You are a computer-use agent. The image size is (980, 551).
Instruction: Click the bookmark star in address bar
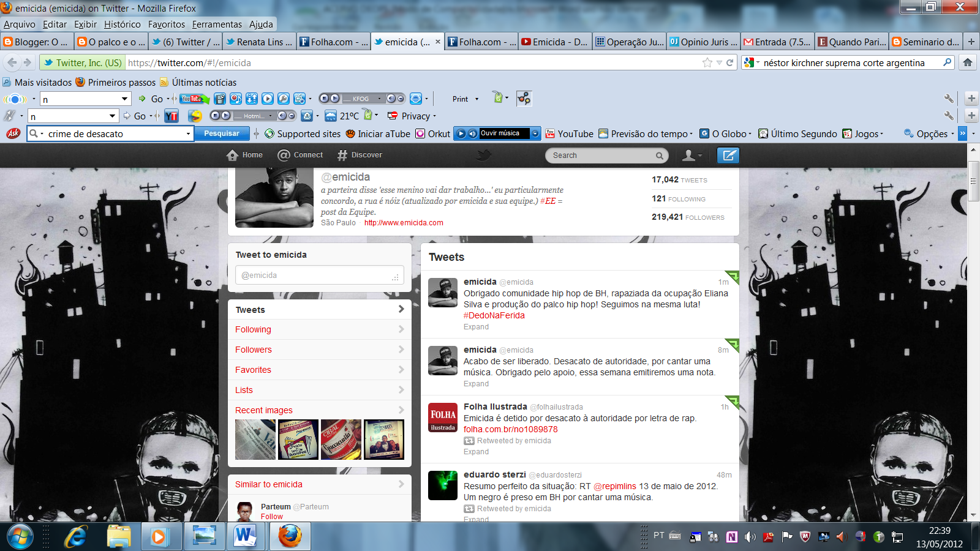(x=707, y=62)
